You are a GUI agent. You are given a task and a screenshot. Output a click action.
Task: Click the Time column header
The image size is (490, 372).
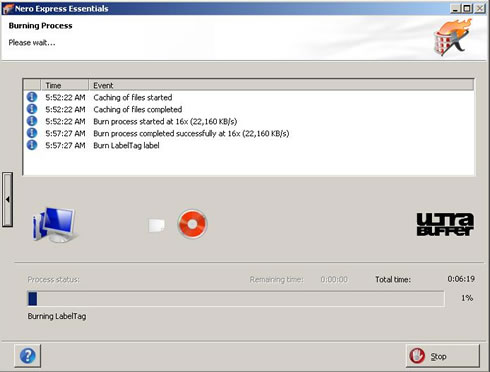coord(65,85)
